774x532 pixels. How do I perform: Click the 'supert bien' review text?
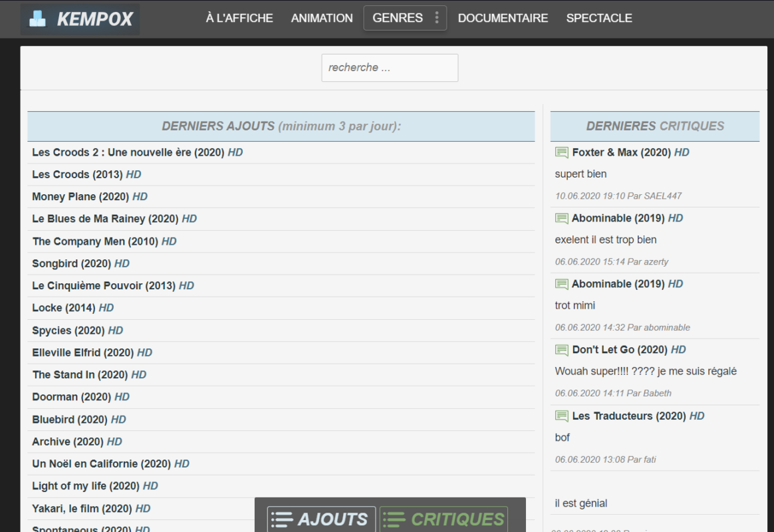click(x=580, y=174)
